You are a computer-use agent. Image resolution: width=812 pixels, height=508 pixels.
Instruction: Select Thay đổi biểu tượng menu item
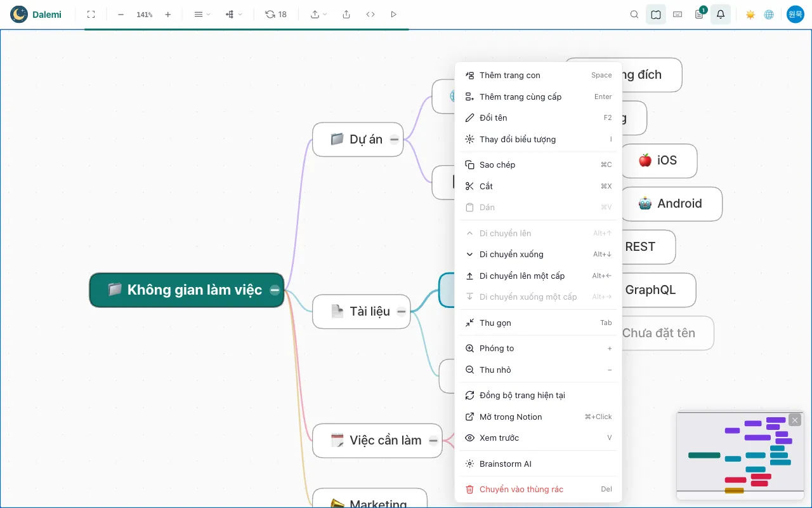coord(539,139)
